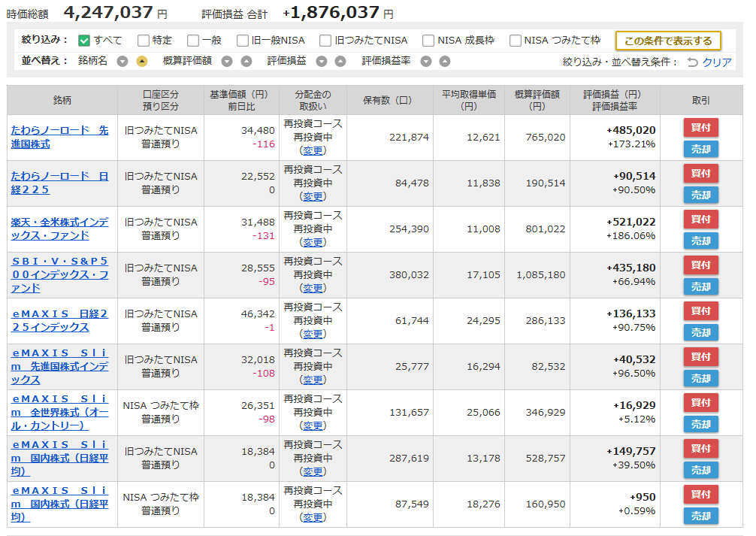
Task: Click 変更 in the 160,950 valuation row
Action: [x=313, y=518]
